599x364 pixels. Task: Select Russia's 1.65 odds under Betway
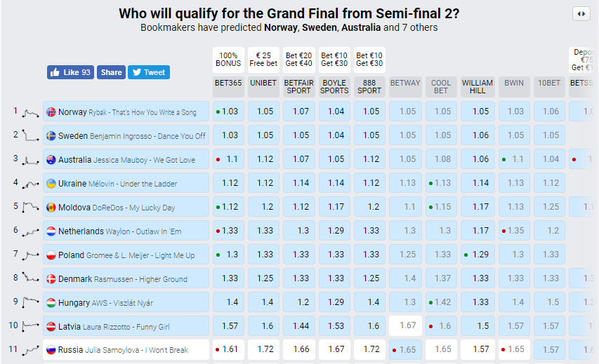[405, 350]
